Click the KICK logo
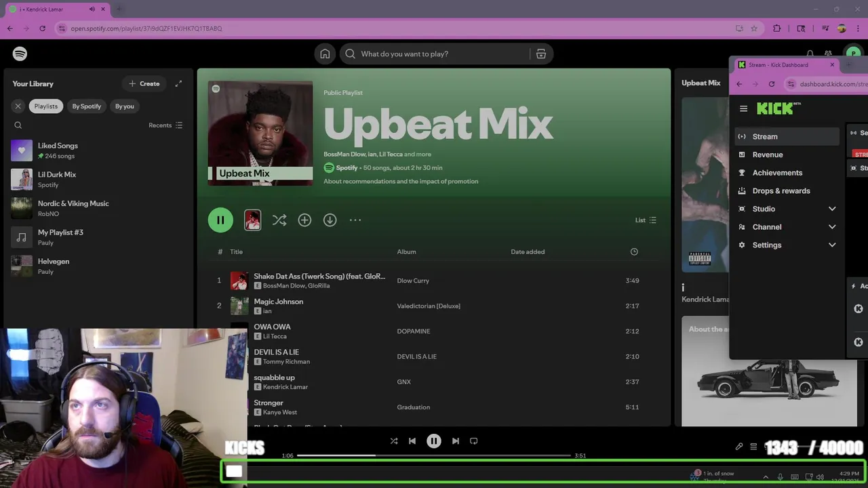The height and width of the screenshot is (488, 868). [778, 108]
